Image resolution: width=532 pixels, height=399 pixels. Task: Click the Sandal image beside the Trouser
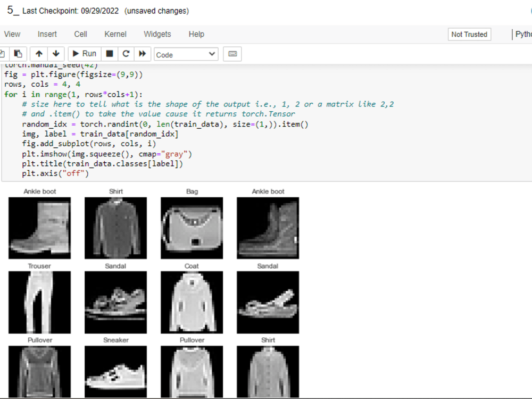point(115,302)
